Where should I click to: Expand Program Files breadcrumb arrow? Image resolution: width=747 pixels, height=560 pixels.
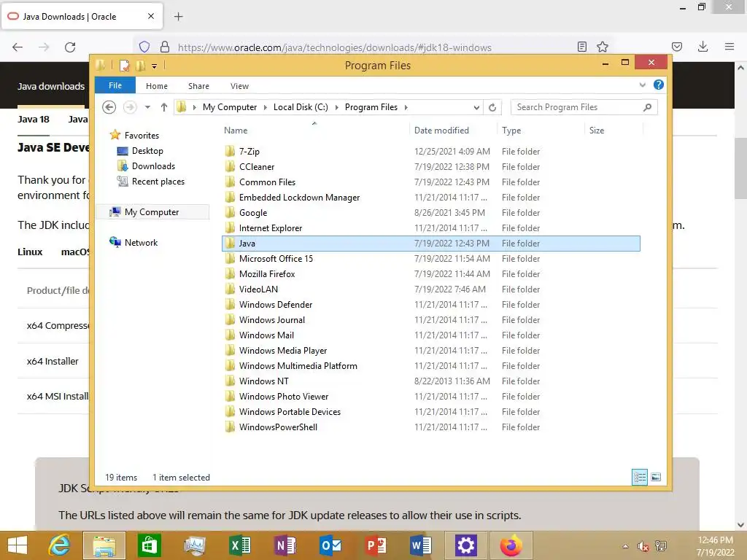[406, 107]
